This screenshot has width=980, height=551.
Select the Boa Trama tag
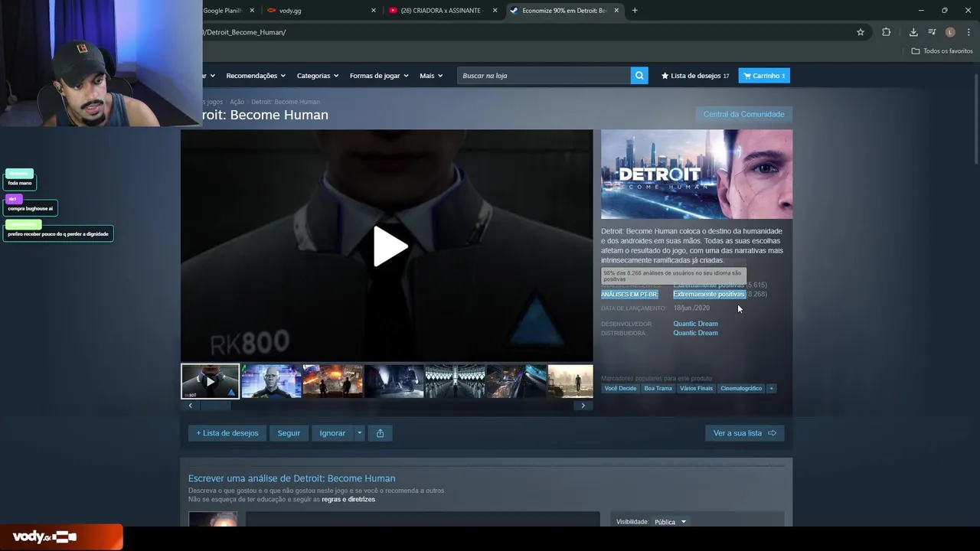pos(658,388)
